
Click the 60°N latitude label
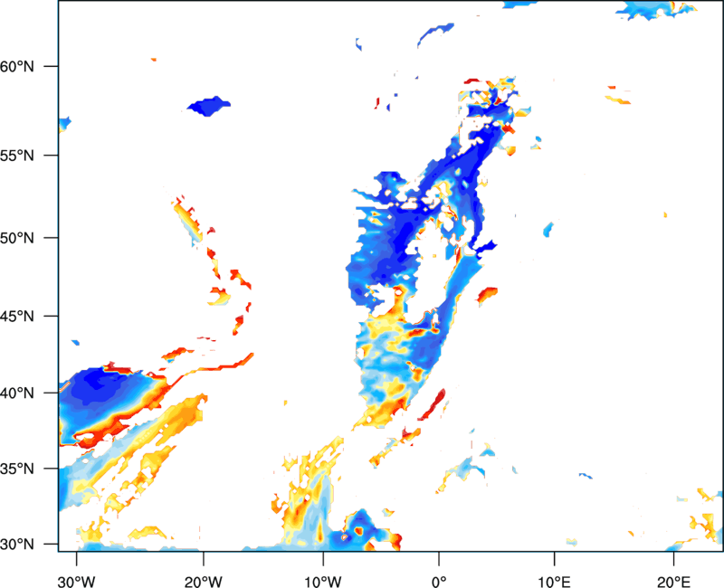(17, 66)
